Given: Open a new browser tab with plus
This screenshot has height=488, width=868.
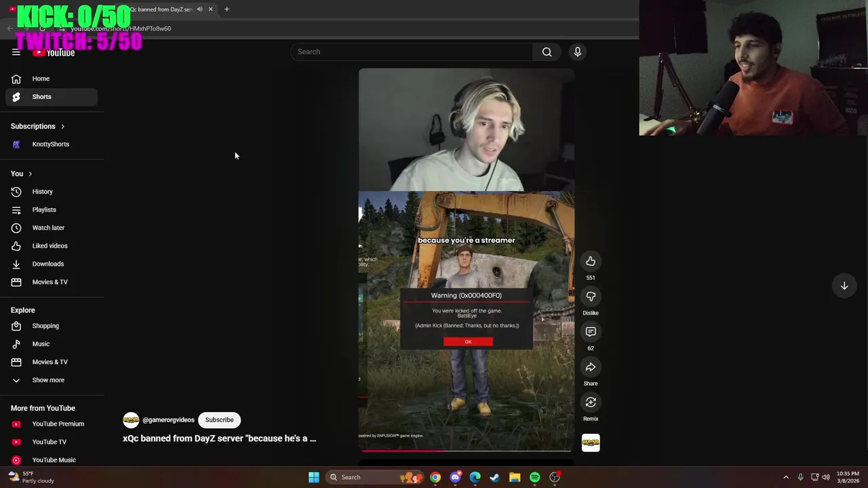Looking at the screenshot, I should pos(226,9).
